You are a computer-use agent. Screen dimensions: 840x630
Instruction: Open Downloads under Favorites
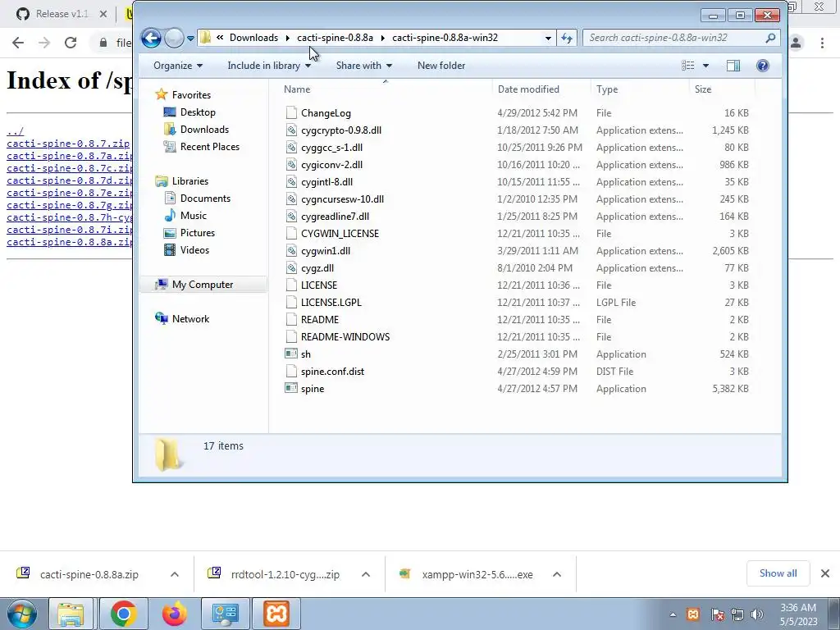coord(204,129)
